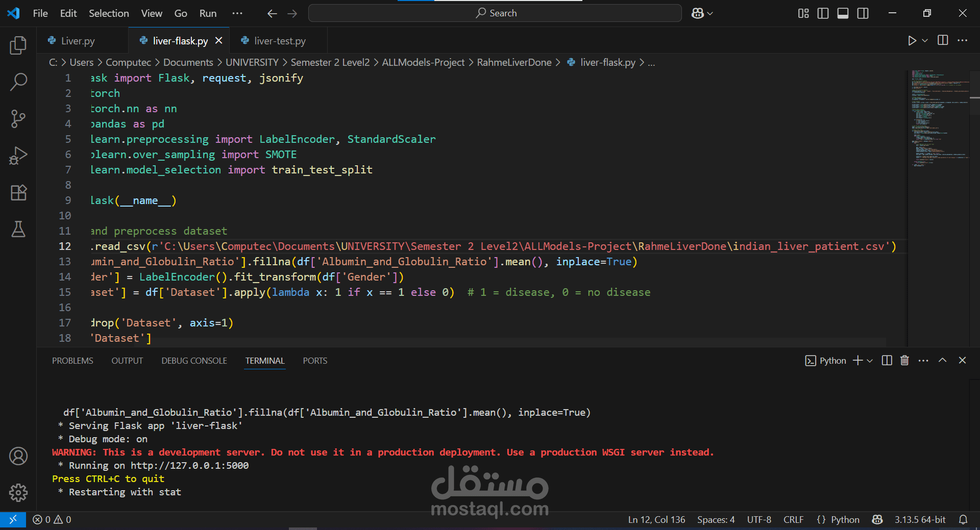The width and height of the screenshot is (980, 530).
Task: Expand RahmeLiverDone breadcrumb segment
Action: pyautogui.click(x=514, y=62)
